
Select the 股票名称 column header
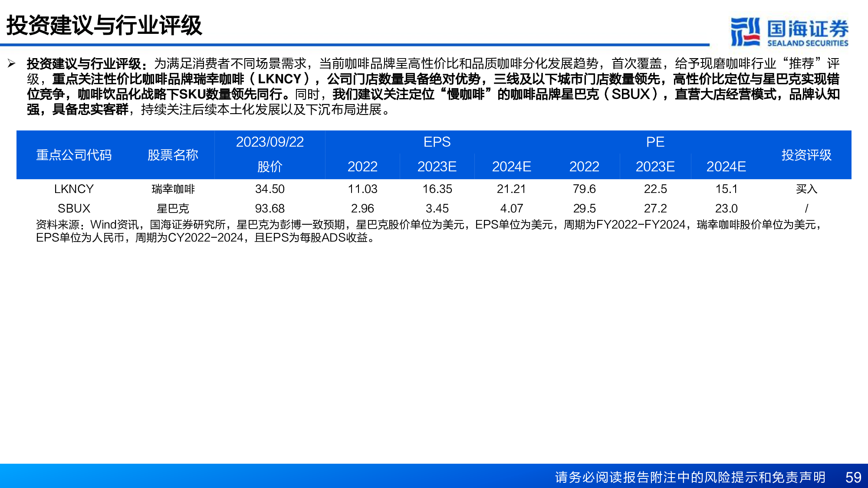[173, 155]
